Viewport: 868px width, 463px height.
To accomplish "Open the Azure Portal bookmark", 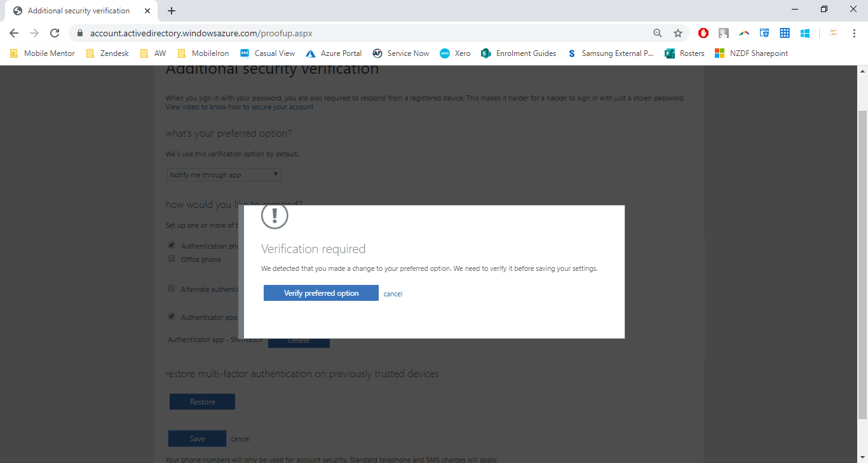I will [334, 53].
